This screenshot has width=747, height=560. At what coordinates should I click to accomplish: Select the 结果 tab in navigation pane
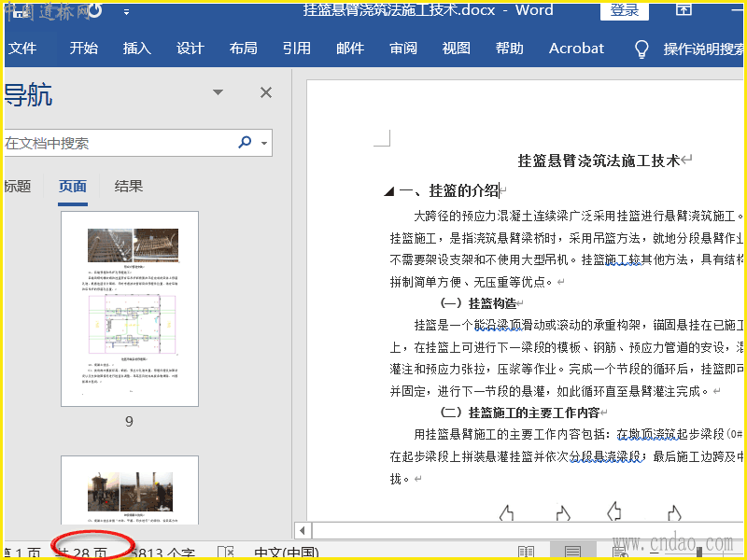(x=129, y=186)
